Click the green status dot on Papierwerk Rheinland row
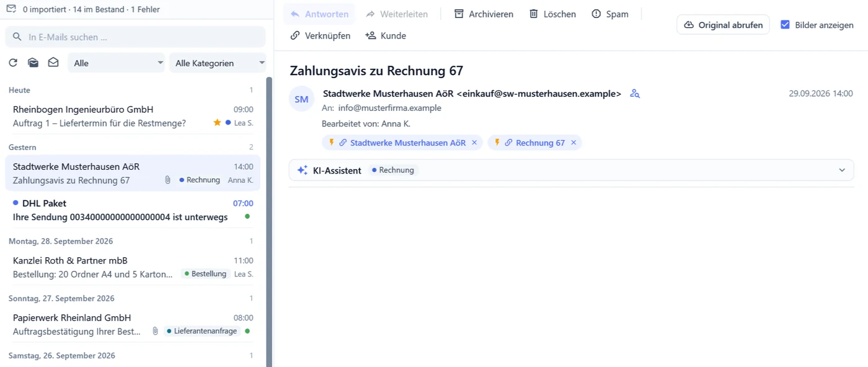 click(247, 331)
